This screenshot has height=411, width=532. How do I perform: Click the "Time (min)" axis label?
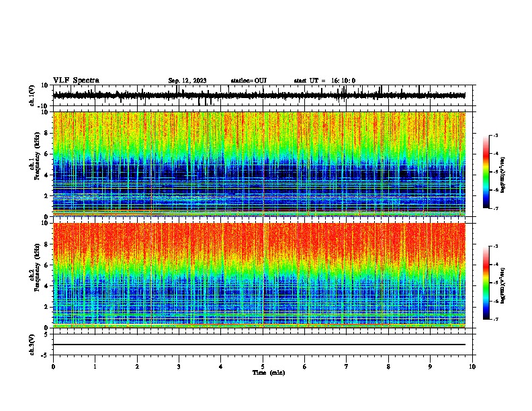pos(269,373)
